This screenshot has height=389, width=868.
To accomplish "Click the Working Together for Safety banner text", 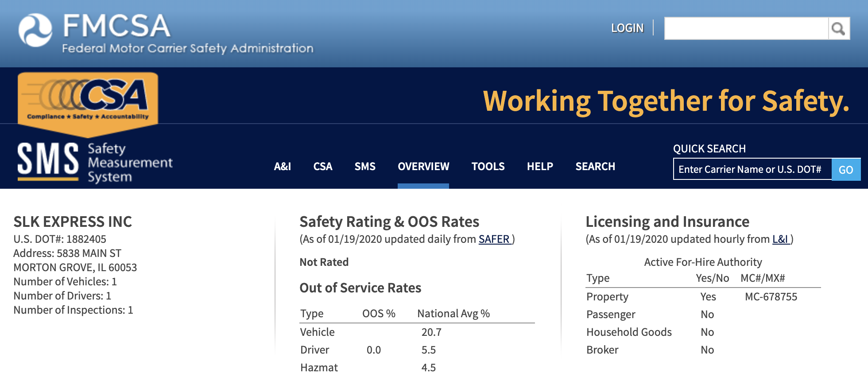I will 666,101.
